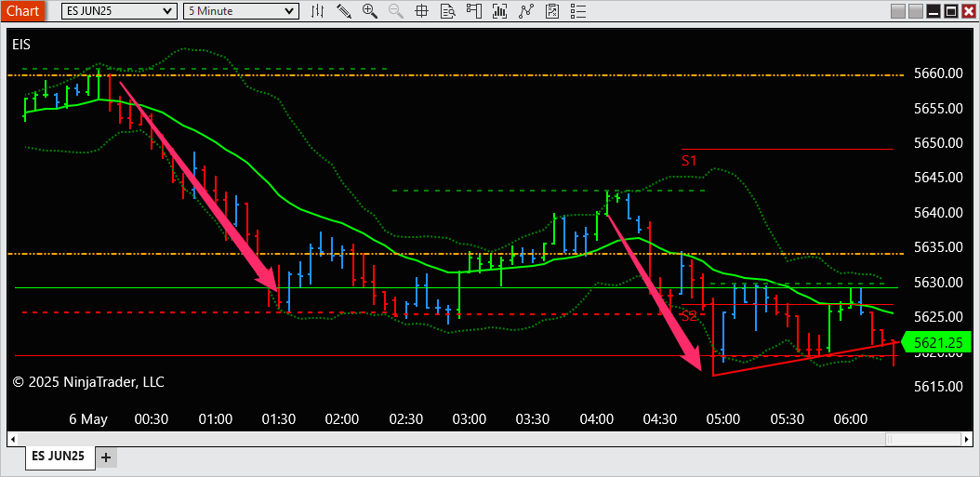Open the Strategies document icon
Screen dimensions: 980x477
(552, 10)
